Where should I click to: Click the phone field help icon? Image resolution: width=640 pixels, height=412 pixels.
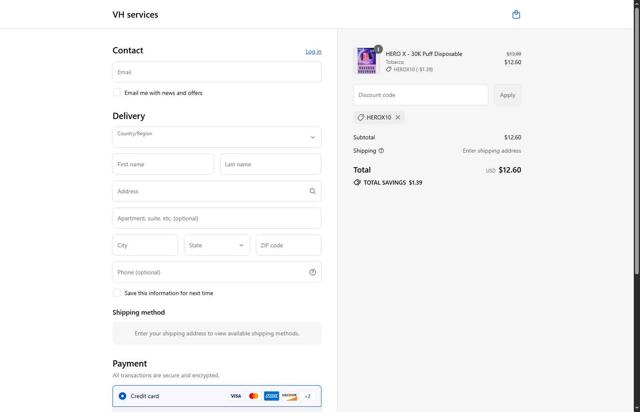pyautogui.click(x=312, y=272)
